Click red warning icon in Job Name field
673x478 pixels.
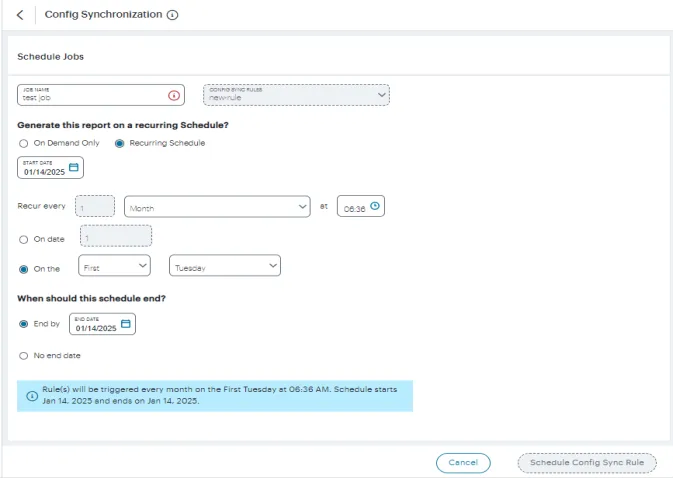(174, 95)
